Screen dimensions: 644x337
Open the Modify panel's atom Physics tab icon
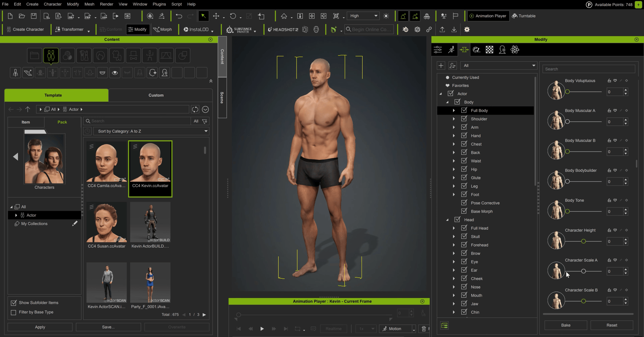pyautogui.click(x=515, y=49)
